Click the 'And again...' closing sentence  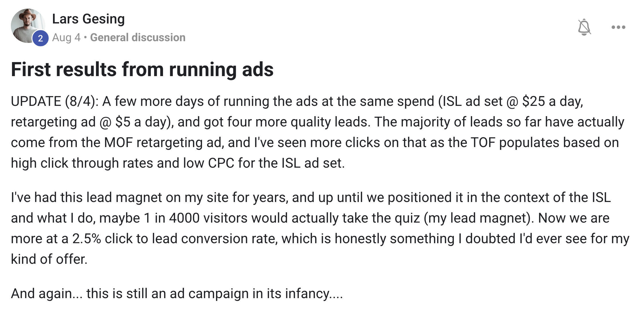(x=45, y=294)
